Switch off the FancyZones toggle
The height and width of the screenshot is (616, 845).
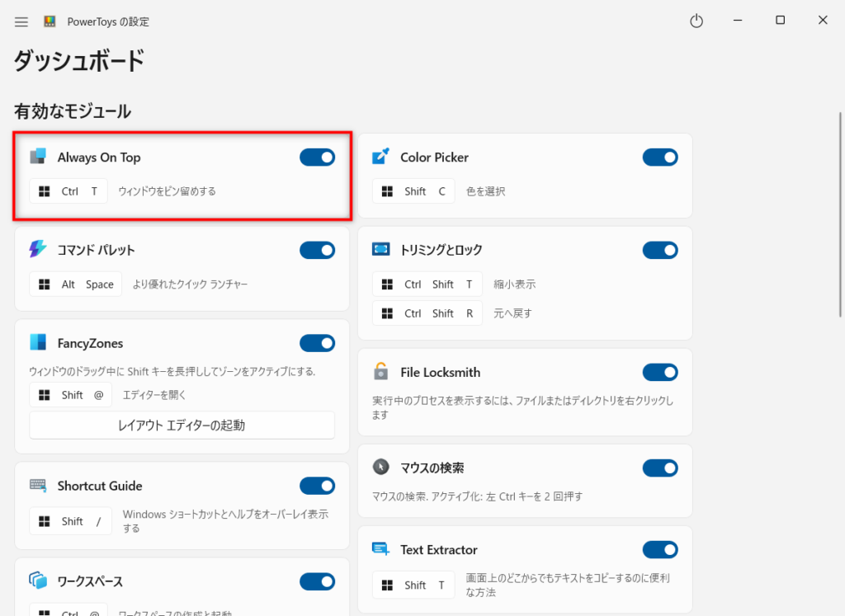[x=318, y=343]
